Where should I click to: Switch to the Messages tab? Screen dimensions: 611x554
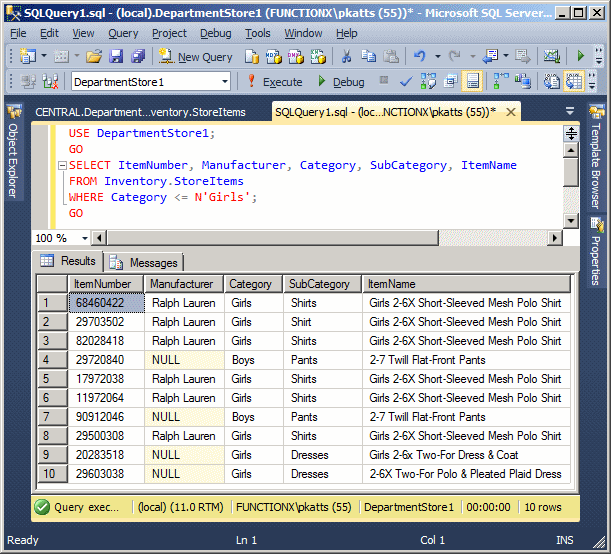click(x=144, y=263)
